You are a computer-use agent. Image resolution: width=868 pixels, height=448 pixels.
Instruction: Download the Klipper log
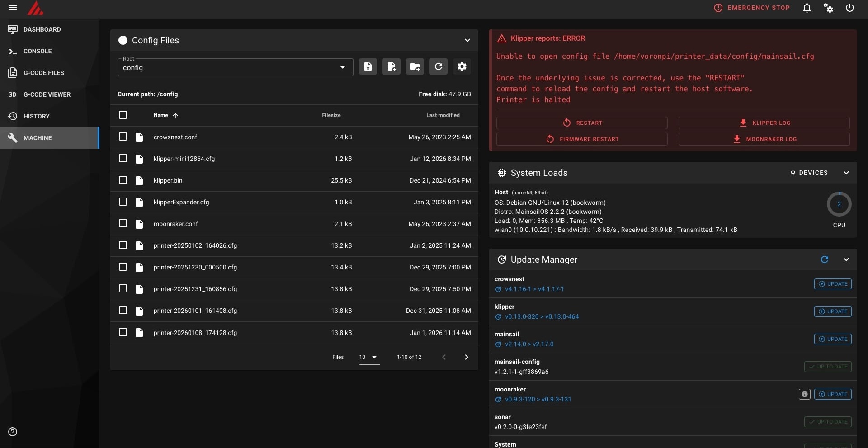click(764, 123)
